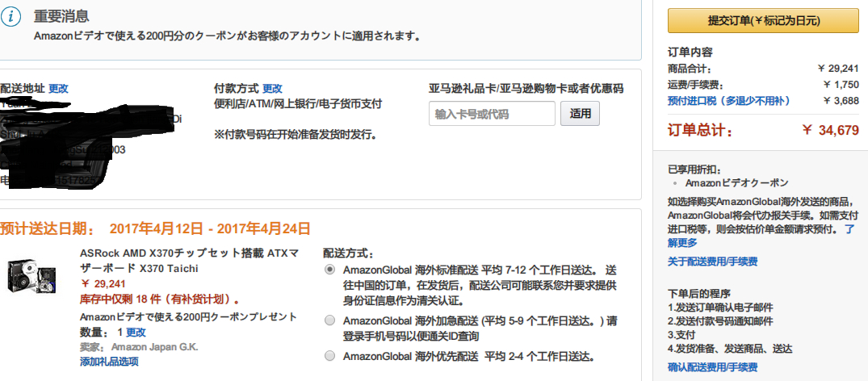The height and width of the screenshot is (381, 868).
Task: Click the seller name Amazon Japan G.K.
Action: (x=154, y=347)
